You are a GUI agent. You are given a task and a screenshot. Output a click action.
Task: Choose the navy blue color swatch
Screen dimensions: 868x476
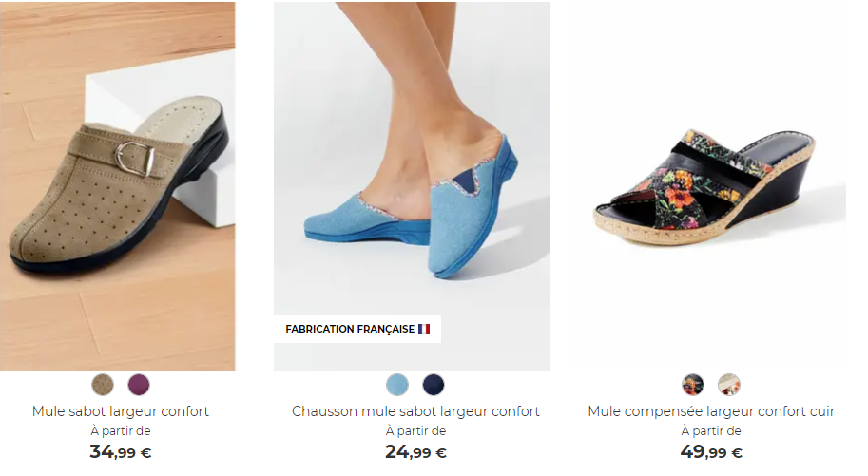coord(434,385)
